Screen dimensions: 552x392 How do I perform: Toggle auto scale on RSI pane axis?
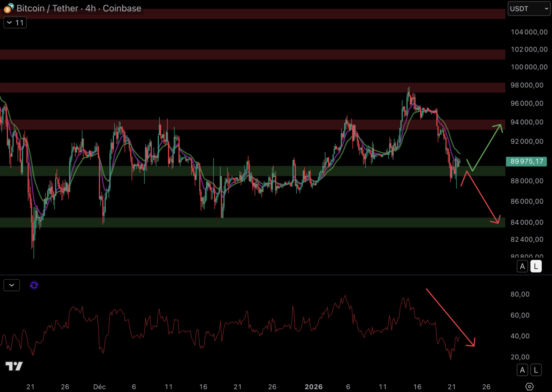(522, 370)
